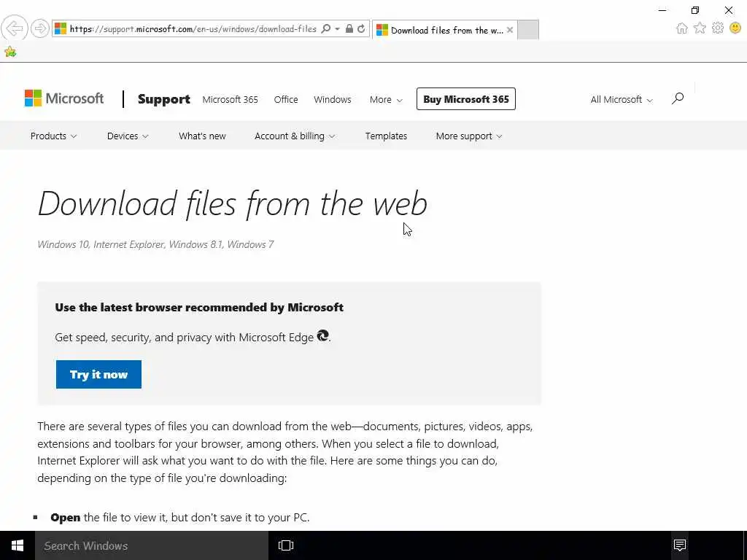Screen dimensions: 747x560
Task: Click the search magnifier in the address bar
Action: pyautogui.click(x=326, y=29)
